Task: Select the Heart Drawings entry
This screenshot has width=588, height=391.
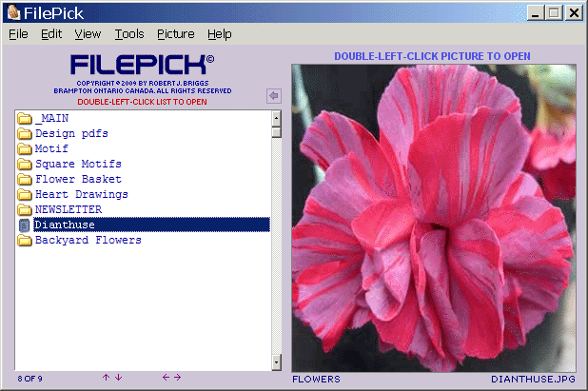Action: (x=82, y=194)
